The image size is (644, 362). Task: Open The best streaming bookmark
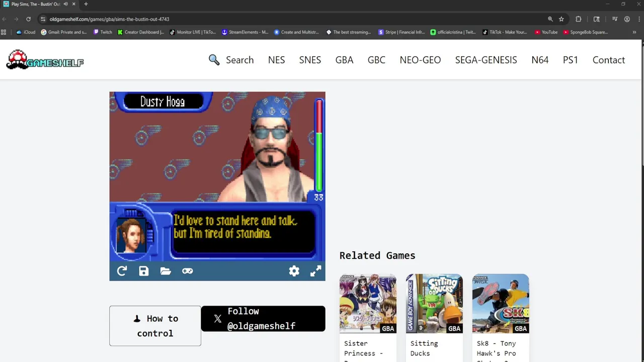tap(349, 32)
